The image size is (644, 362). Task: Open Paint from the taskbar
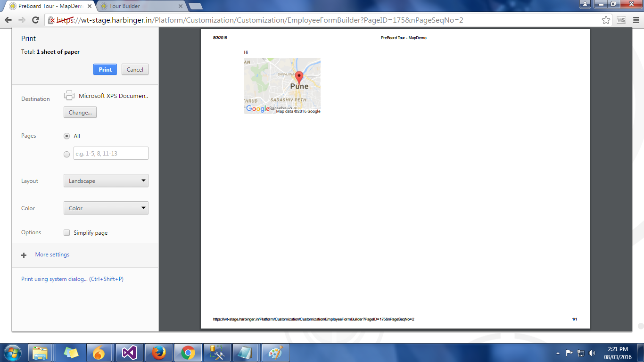tap(275, 353)
